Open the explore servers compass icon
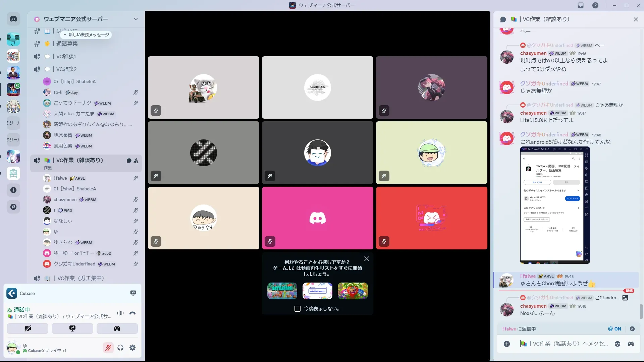Viewport: 644px width, 362px height. [13, 207]
